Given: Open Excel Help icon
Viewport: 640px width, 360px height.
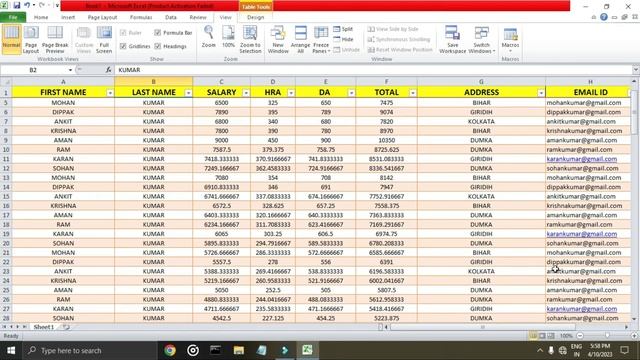Looking at the screenshot, I should coord(604,17).
